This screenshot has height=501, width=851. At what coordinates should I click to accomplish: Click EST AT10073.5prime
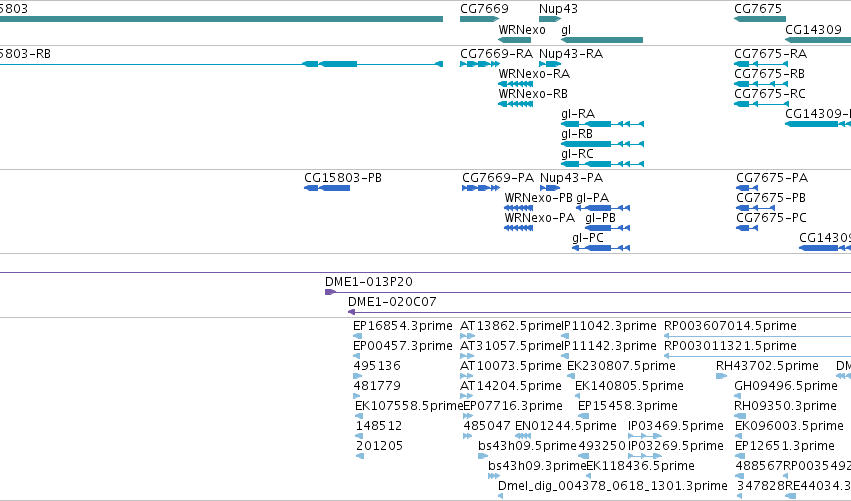pyautogui.click(x=510, y=366)
